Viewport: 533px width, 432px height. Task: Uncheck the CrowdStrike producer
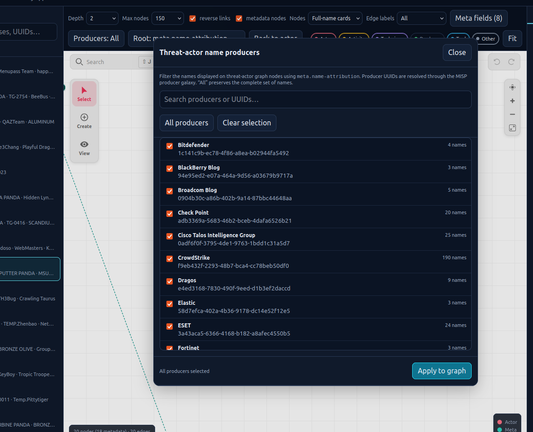169,259
